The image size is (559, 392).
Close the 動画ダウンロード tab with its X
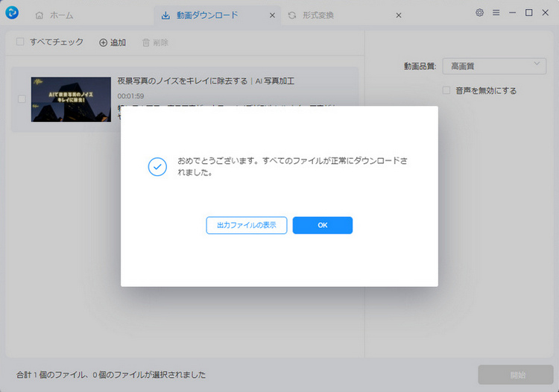click(x=271, y=15)
